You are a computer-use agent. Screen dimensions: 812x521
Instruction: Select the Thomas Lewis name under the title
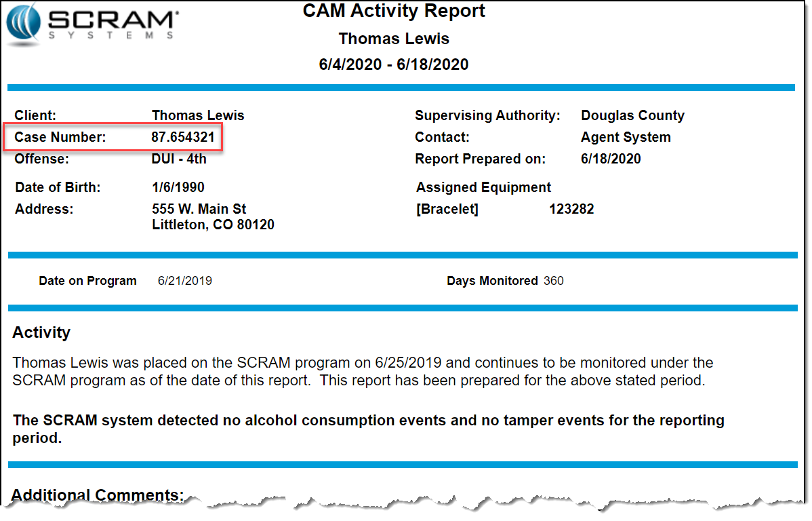[x=394, y=39]
